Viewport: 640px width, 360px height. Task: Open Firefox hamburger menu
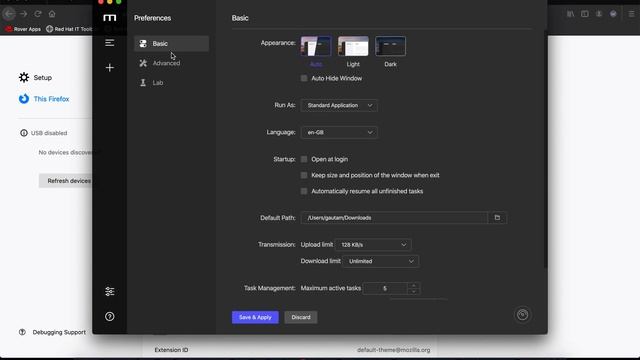tap(631, 14)
